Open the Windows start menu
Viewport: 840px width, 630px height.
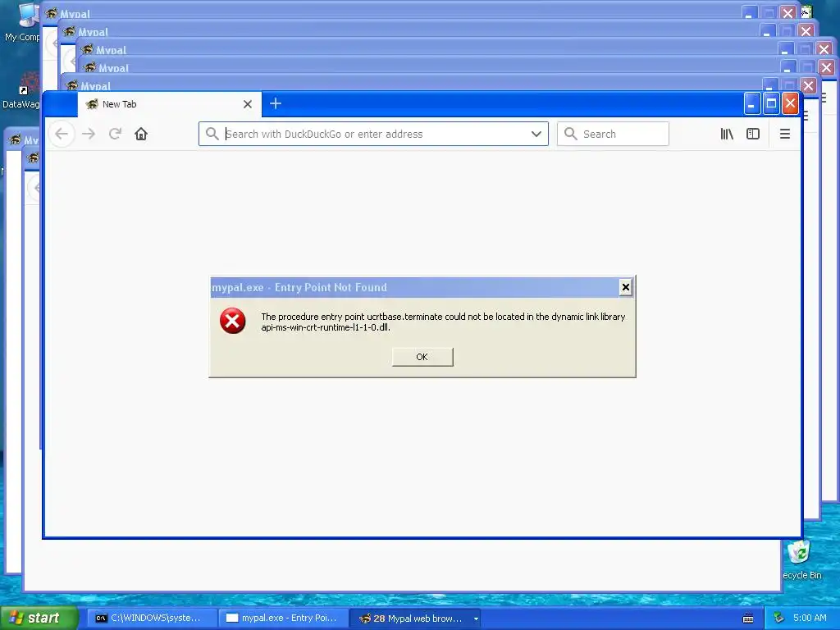(x=39, y=618)
